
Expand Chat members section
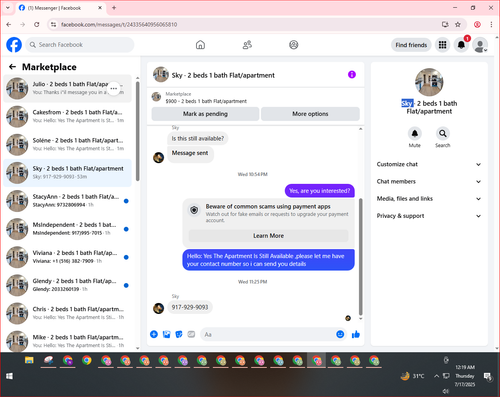[429, 182]
